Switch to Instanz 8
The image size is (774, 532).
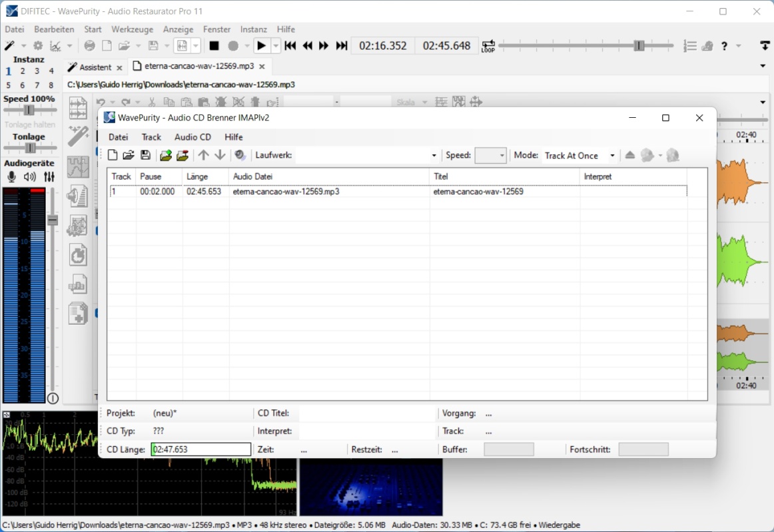[x=51, y=85]
